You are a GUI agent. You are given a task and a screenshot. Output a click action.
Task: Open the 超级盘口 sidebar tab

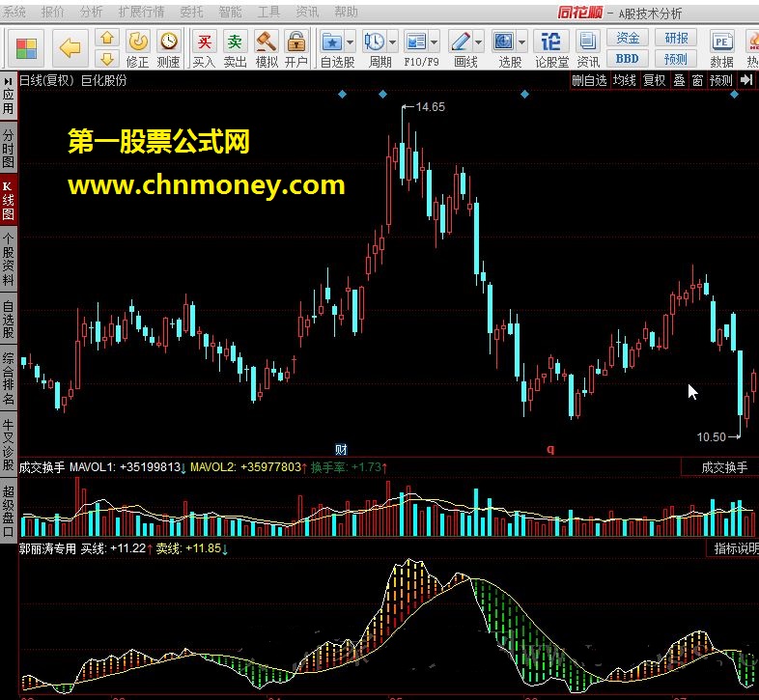point(9,511)
